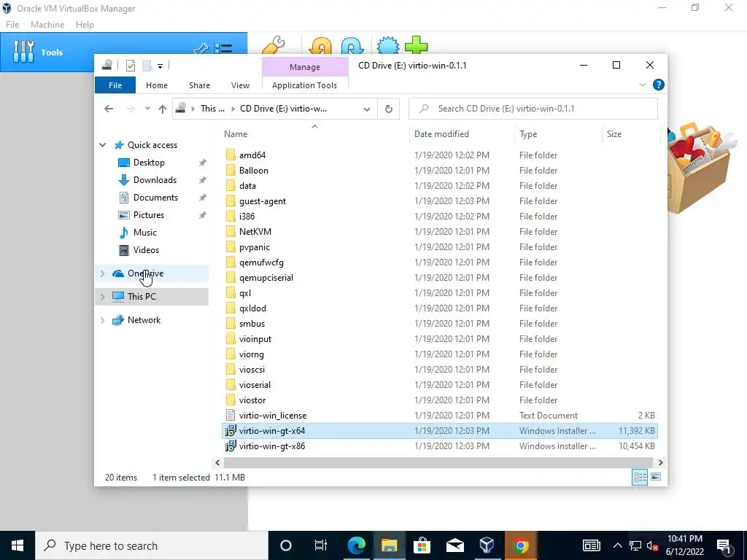Open address bar history dropdown

(x=366, y=109)
